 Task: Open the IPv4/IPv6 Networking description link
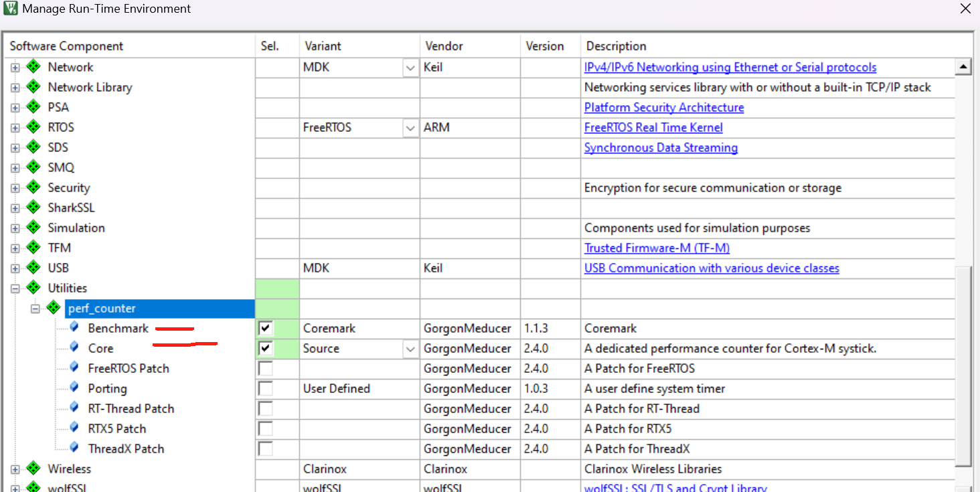tap(730, 68)
